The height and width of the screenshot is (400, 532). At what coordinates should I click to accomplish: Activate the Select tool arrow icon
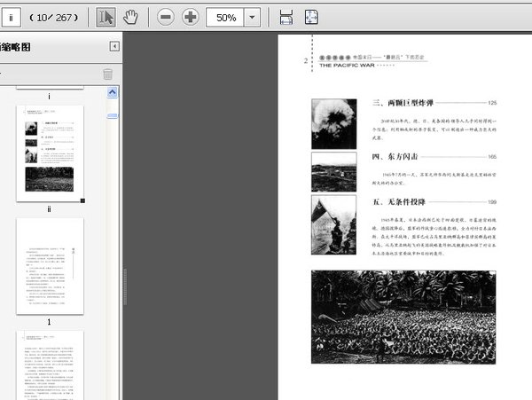(x=106, y=17)
